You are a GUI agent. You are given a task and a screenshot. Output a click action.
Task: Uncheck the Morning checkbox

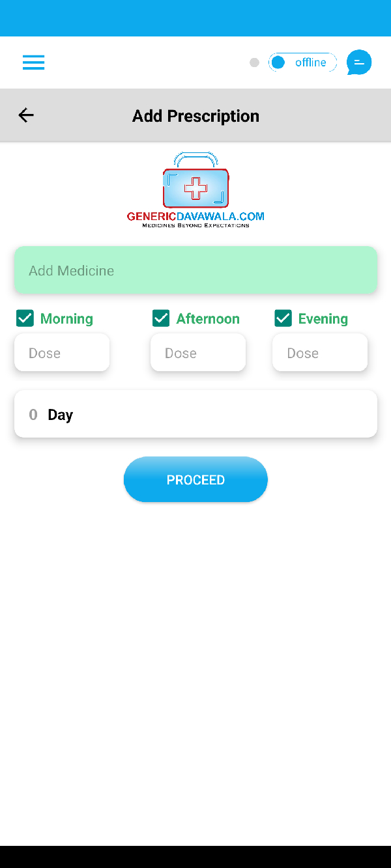pos(25,318)
